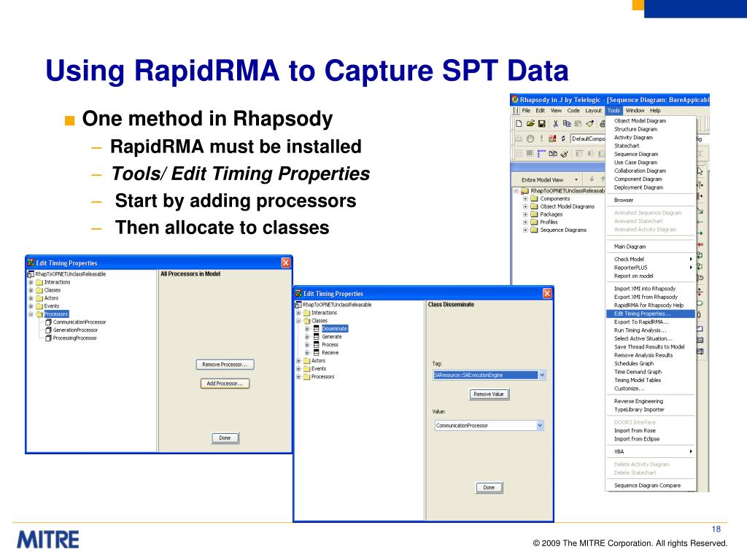Click the Paste icon in Rhapsody toolbar
Image resolution: width=747 pixels, height=560 pixels.
(578, 124)
